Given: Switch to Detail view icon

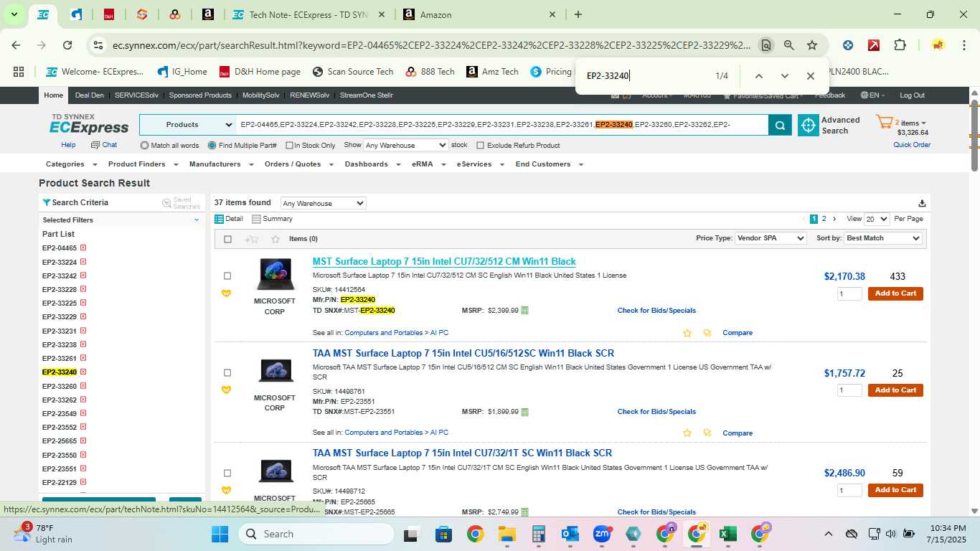Looking at the screenshot, I should (x=220, y=219).
